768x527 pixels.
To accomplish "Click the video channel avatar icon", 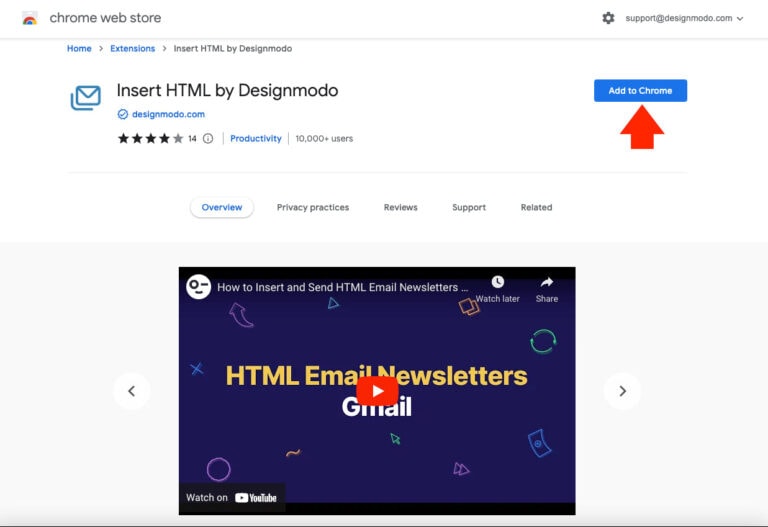I will coord(199,287).
